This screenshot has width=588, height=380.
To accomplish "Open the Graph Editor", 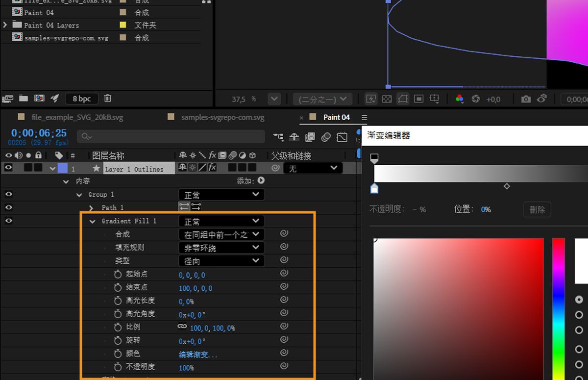I will coord(342,137).
